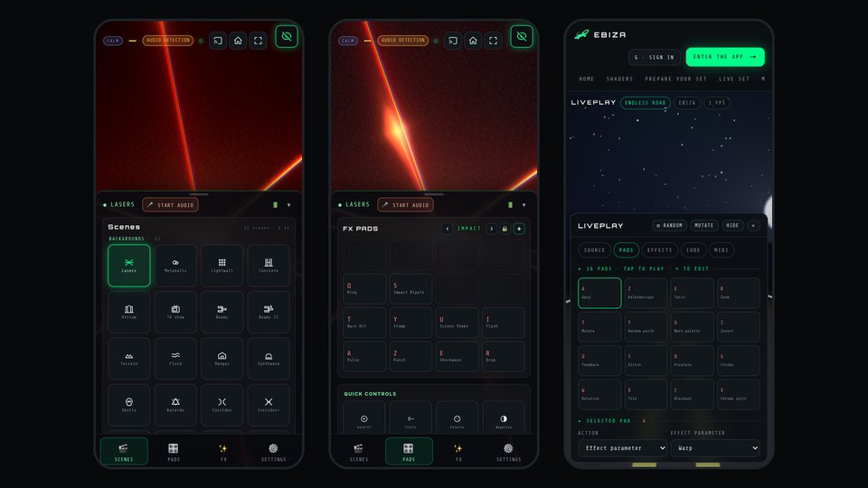Click the Random button in Liveplay
Viewport: 868px width, 488px height.
click(669, 225)
